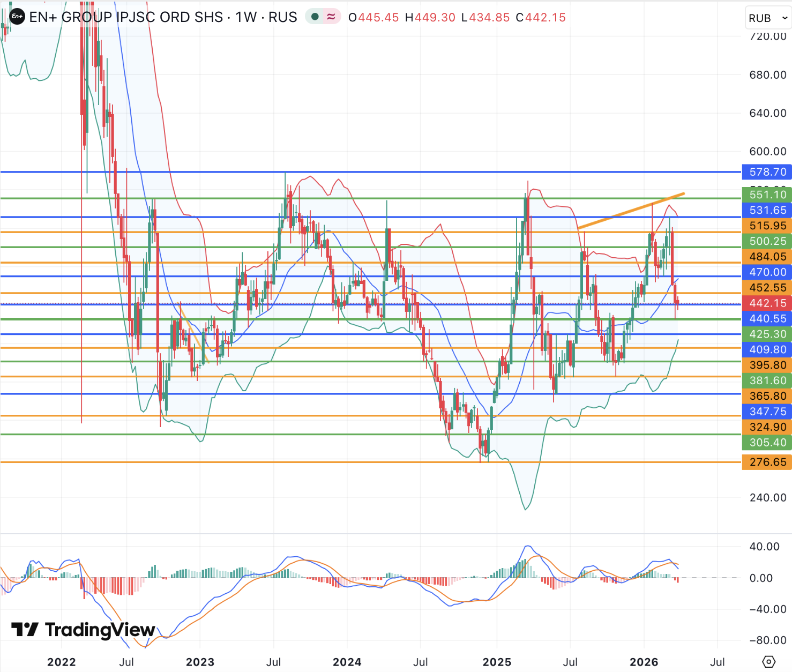Click the En+ Group symbol logo
This screenshot has width=792, height=672.
tap(17, 17)
